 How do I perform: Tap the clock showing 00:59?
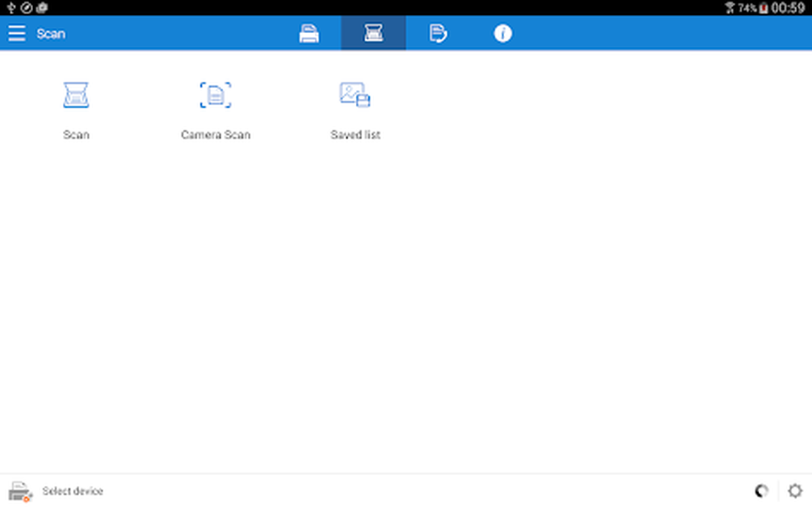coord(788,8)
